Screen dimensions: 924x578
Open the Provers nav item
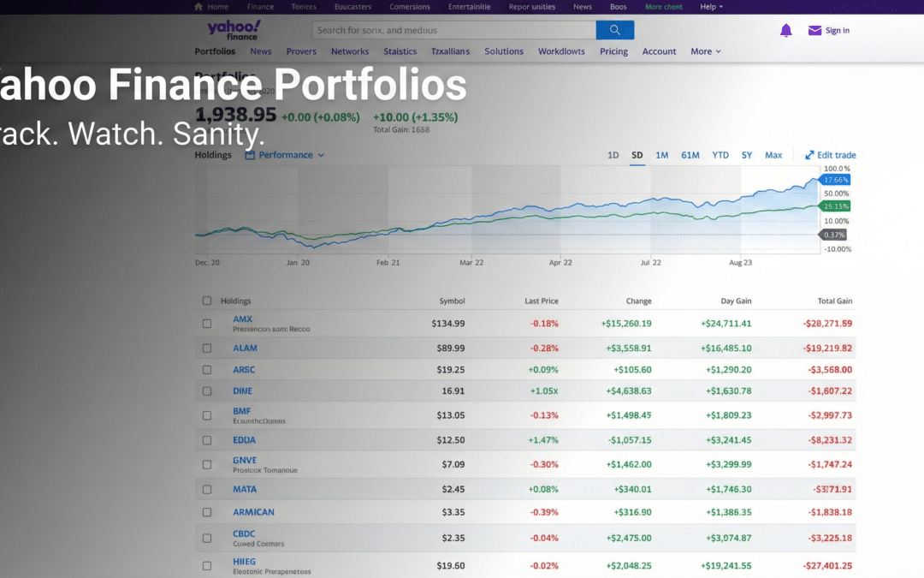[x=301, y=51]
